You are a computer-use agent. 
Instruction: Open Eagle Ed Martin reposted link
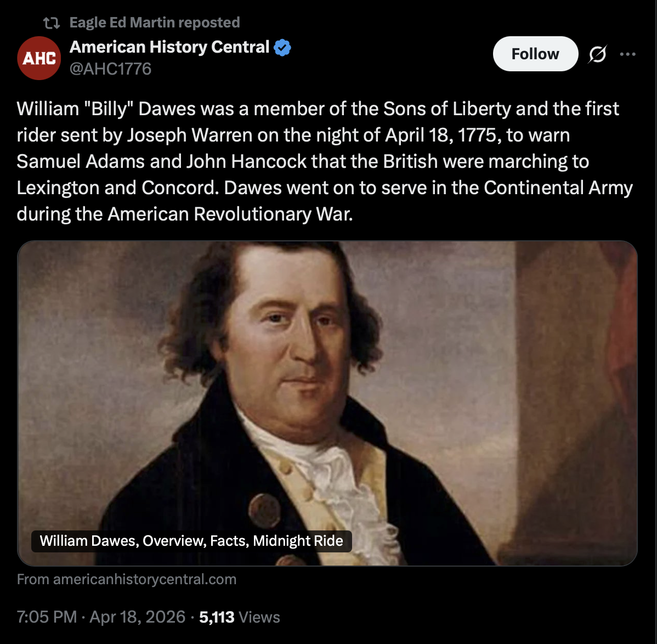coord(155,22)
